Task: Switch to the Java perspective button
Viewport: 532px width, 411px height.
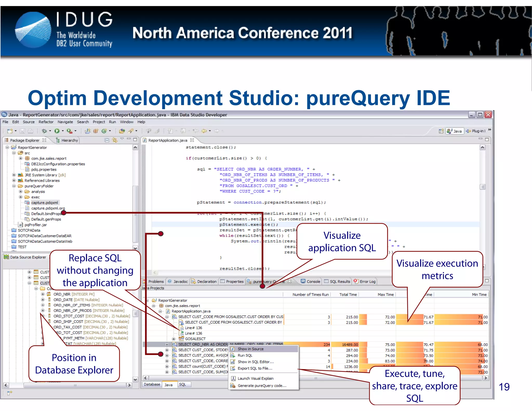Action: click(x=454, y=131)
